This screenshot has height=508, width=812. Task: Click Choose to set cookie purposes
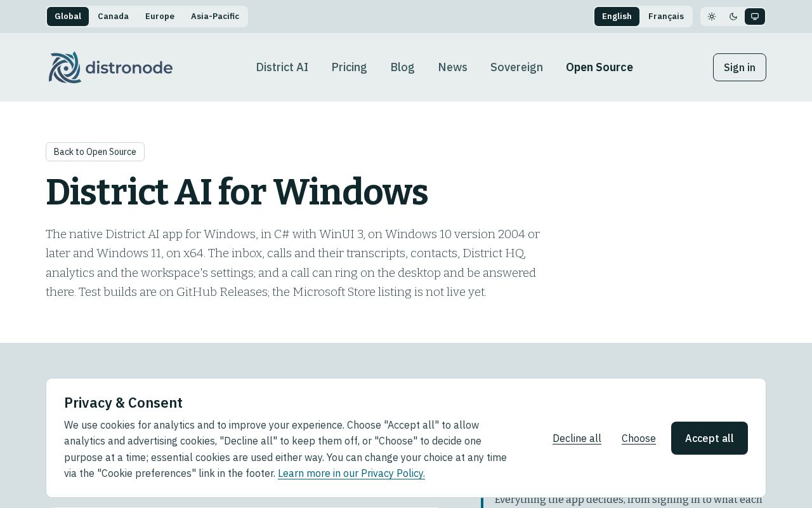tap(639, 438)
